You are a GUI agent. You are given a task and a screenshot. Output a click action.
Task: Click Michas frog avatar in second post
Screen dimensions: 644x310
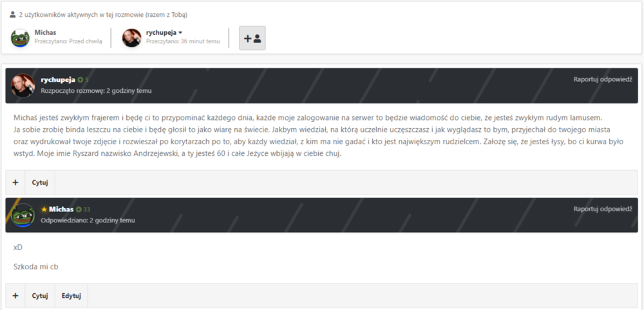click(23, 215)
